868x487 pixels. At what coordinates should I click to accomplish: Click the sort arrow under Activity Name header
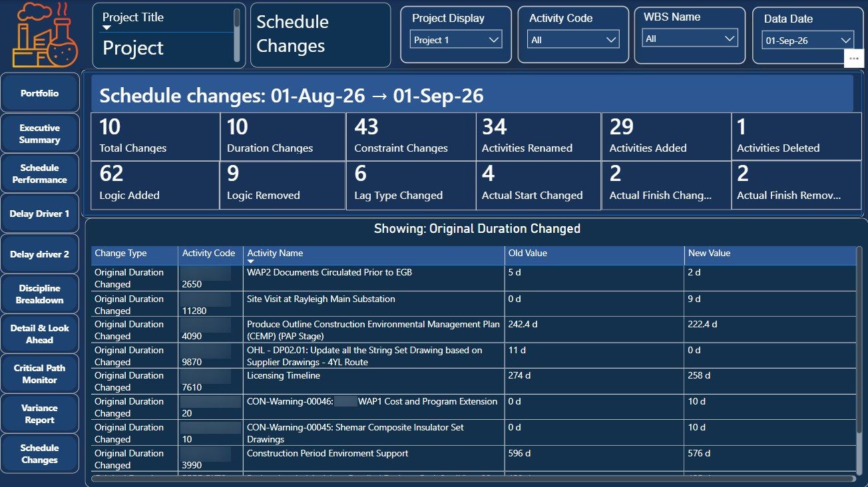click(251, 262)
